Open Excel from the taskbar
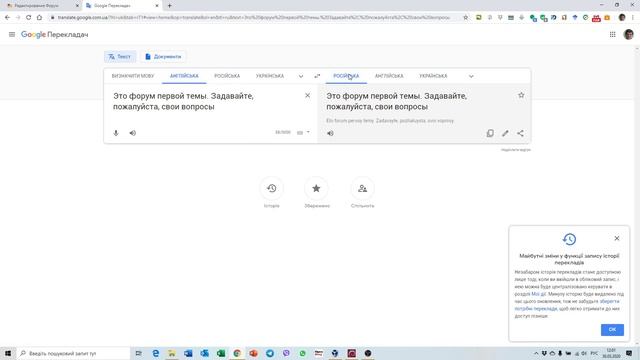 pyautogui.click(x=221, y=353)
